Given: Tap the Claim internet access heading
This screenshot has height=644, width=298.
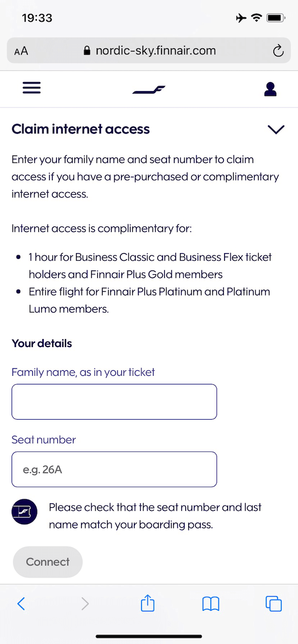Looking at the screenshot, I should point(81,129).
